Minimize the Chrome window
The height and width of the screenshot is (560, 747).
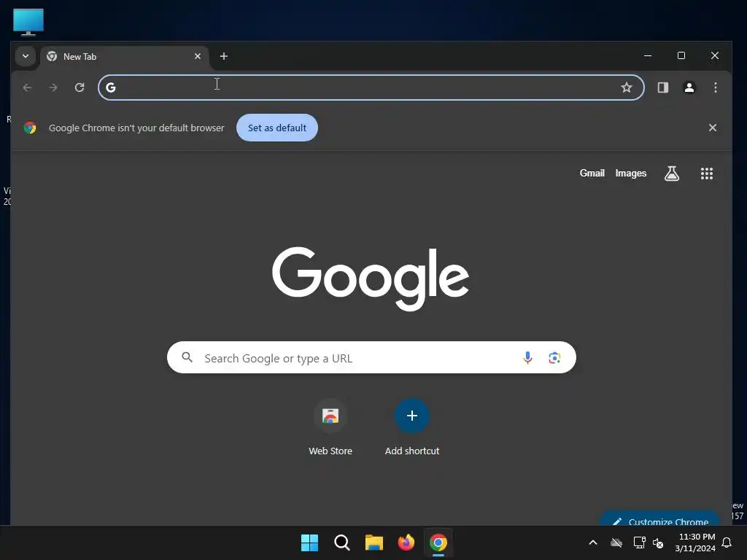pos(648,55)
